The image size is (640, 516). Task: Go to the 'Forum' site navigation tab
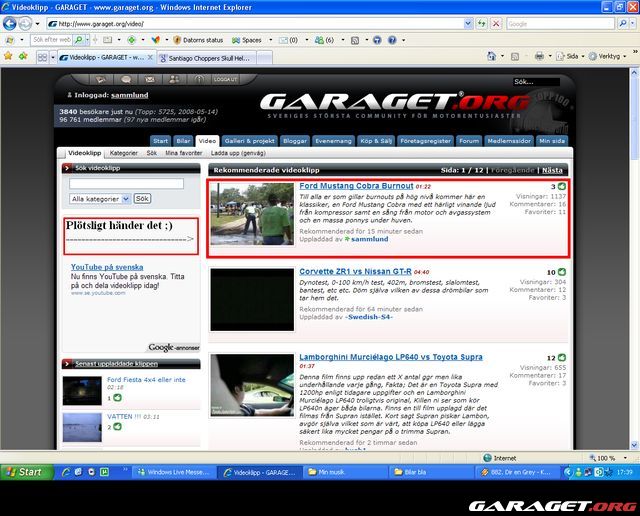(x=469, y=141)
